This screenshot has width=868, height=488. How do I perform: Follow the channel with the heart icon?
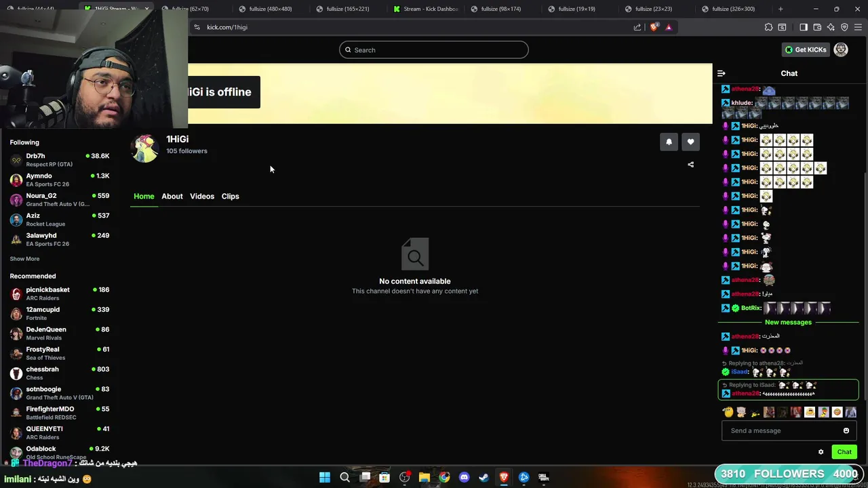(x=690, y=142)
